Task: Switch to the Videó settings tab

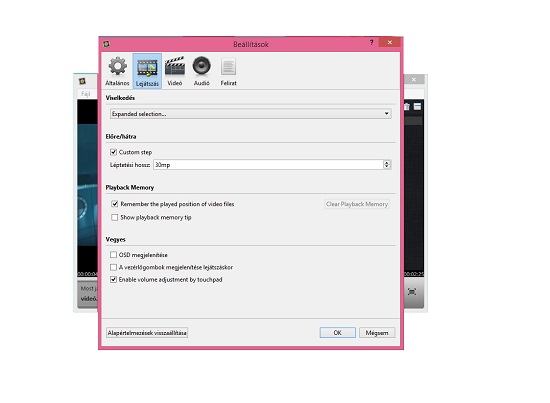Action: [175, 71]
